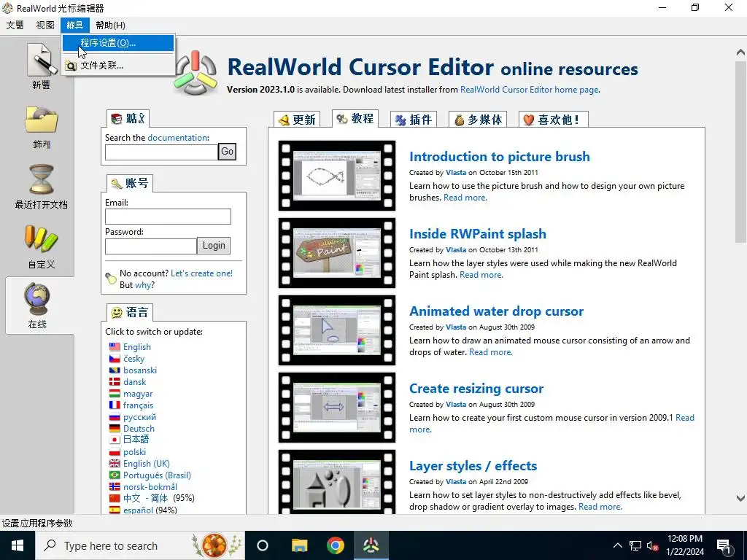Click the 12:08 PM clock in system tray
Viewport: 747px width, 560px height.
click(x=684, y=539)
